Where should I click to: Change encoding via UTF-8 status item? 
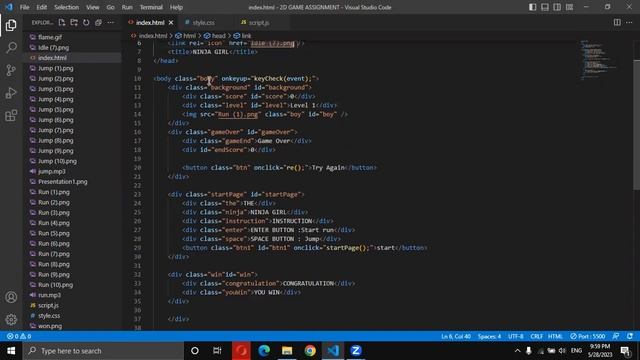[516, 336]
